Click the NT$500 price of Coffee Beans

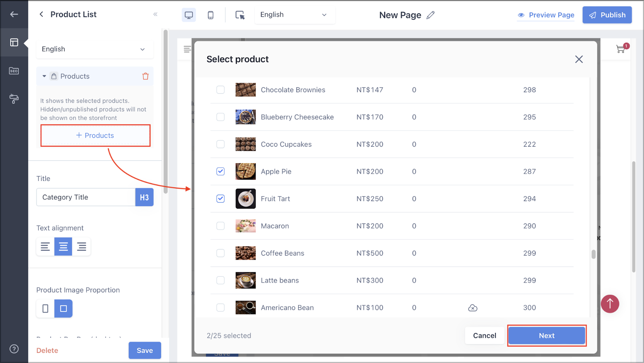pos(370,253)
